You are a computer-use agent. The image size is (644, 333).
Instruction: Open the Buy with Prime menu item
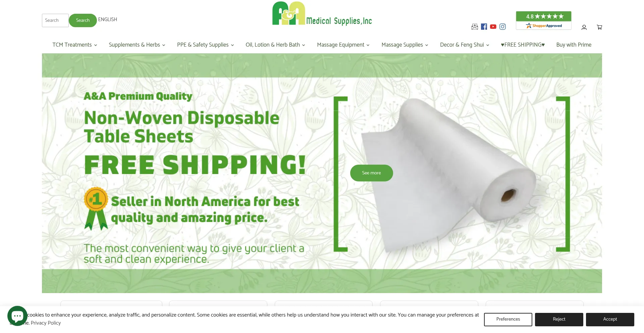574,45
